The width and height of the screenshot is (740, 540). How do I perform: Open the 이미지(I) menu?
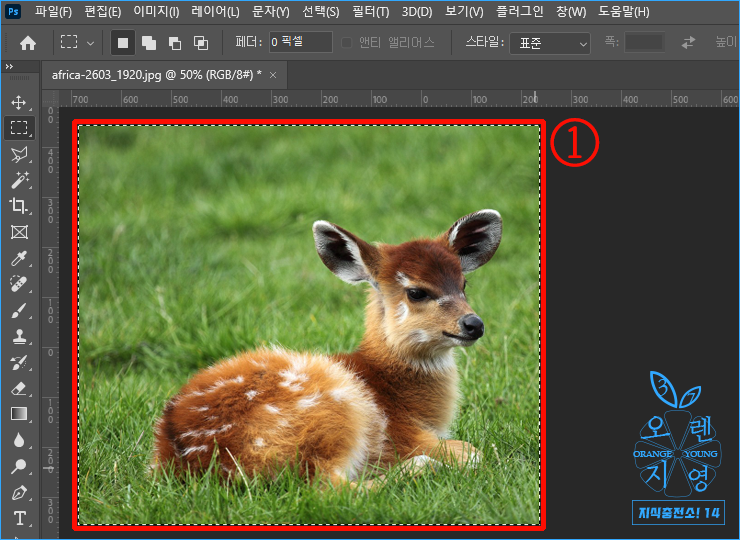[156, 11]
